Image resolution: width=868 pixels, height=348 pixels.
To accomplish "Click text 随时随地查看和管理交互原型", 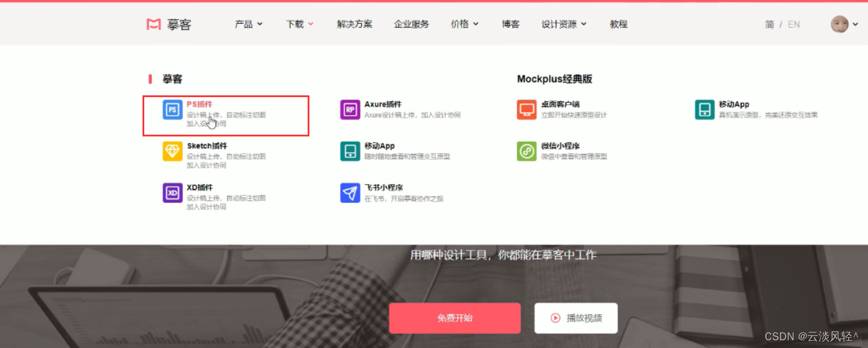I will 407,157.
